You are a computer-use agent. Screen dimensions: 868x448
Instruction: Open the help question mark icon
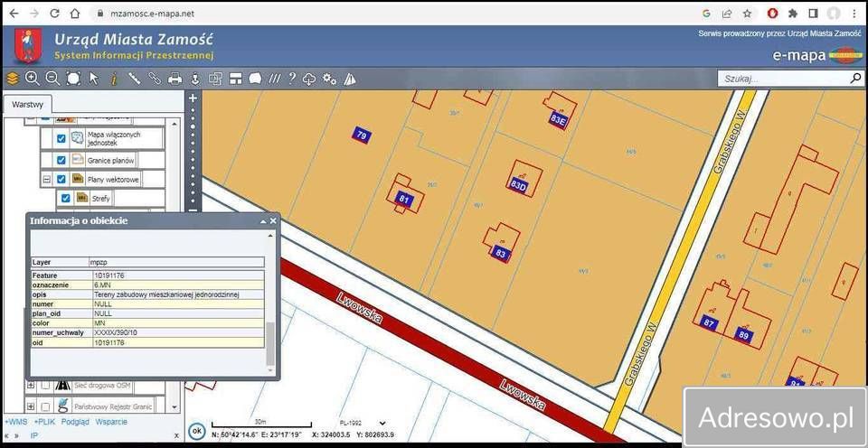[292, 79]
